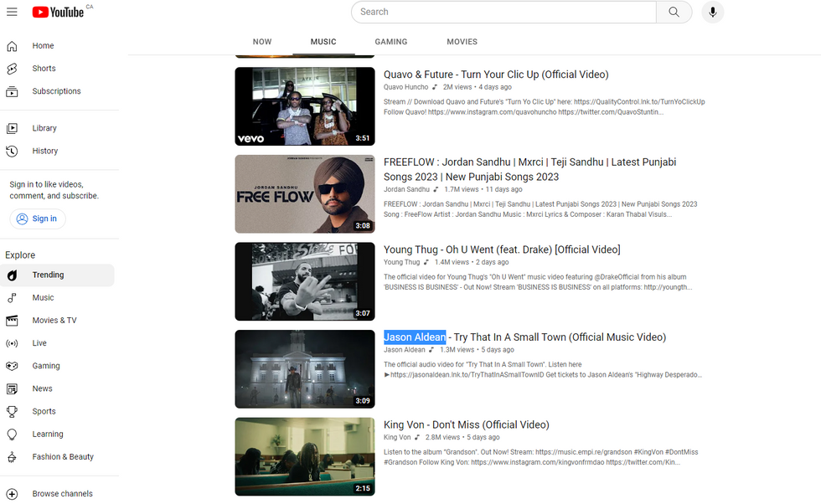Viewport: 821px width, 504px height.
Task: Open Browse channels link
Action: tap(62, 493)
